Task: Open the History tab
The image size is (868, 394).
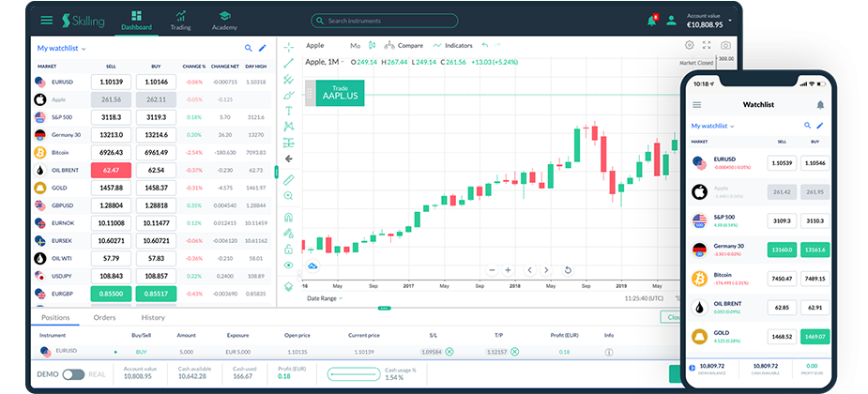Action: [153, 318]
